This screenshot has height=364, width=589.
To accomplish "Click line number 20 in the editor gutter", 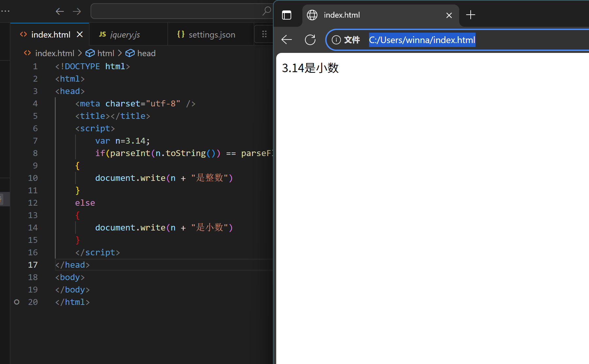I will [33, 302].
